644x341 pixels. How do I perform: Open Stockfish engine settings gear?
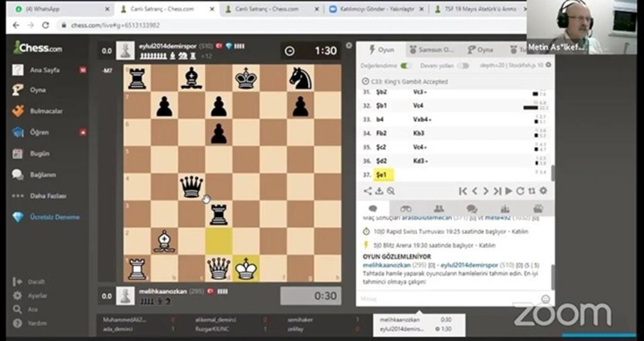pos(548,65)
